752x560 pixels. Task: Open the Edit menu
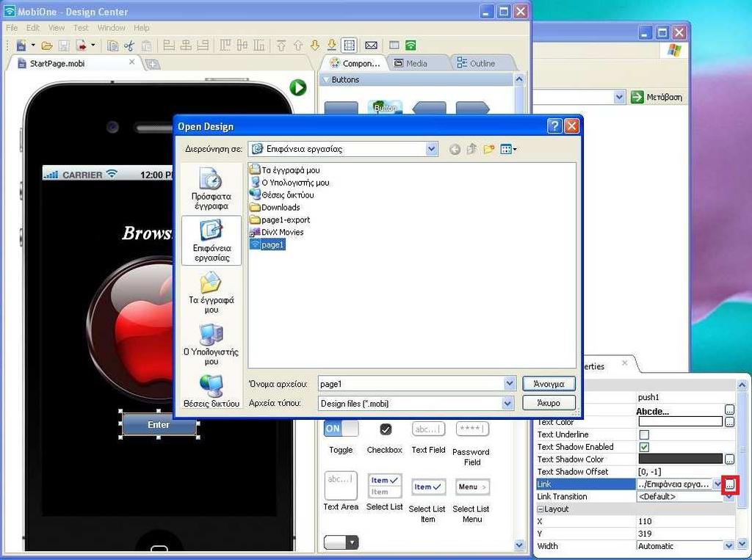click(32, 28)
